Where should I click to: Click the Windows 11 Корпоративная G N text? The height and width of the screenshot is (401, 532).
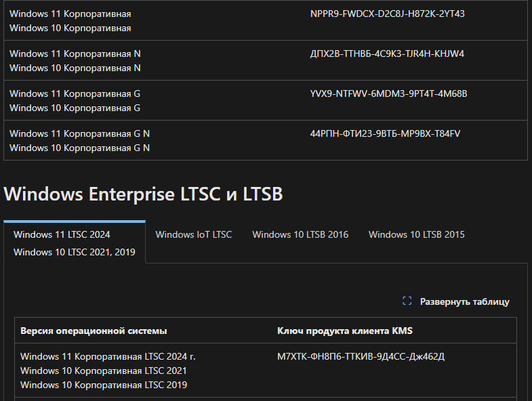click(79, 133)
